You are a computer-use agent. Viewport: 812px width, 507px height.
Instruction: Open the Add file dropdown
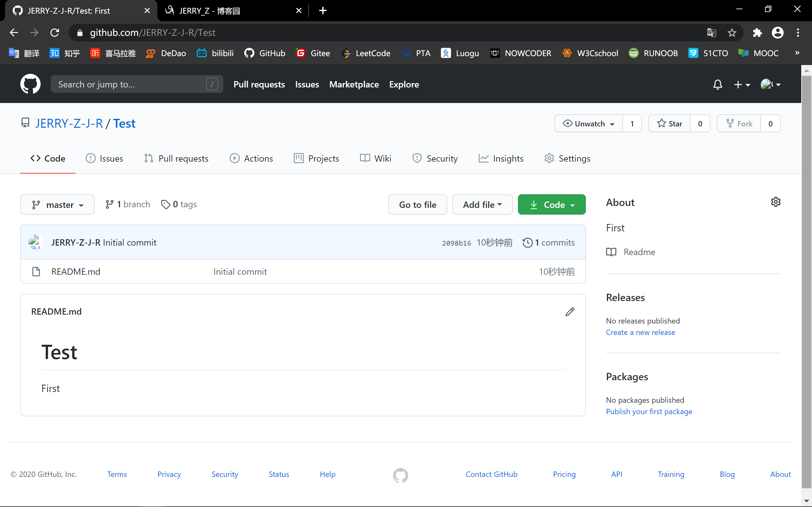(482, 205)
